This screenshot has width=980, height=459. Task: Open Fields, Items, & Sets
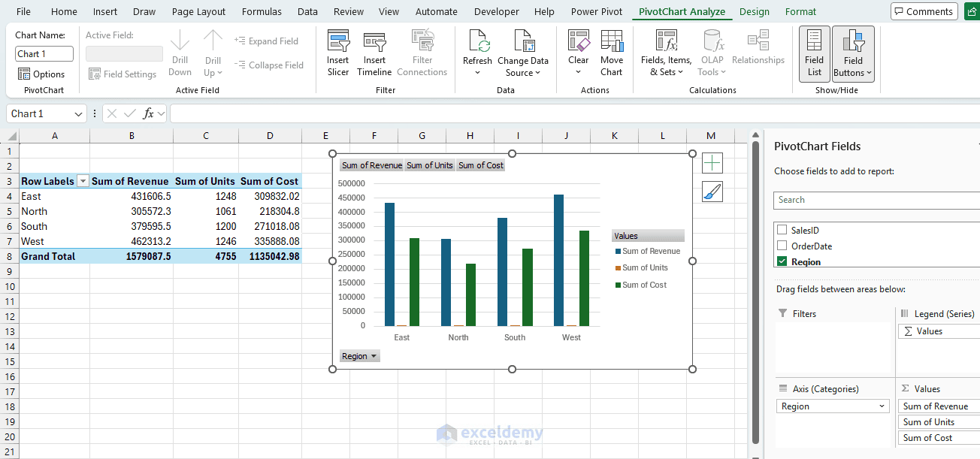[666, 53]
